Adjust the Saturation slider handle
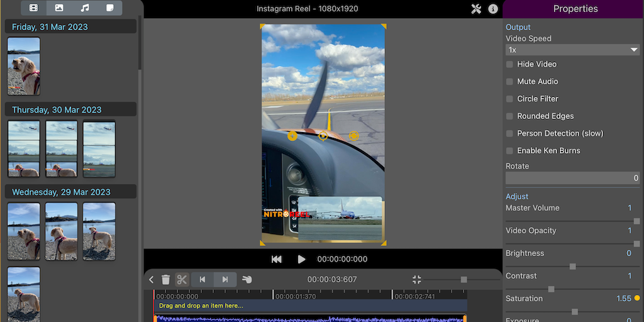The width and height of the screenshot is (644, 322). click(575, 312)
